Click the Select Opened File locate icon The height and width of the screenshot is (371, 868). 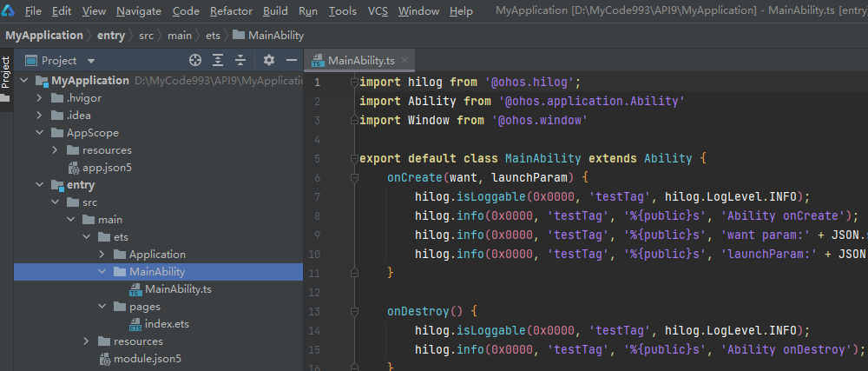click(x=195, y=60)
